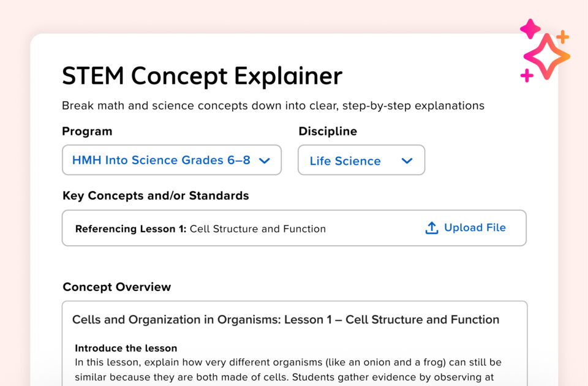588x386 pixels.
Task: Click the Introduce the lesson heading
Action: 126,347
